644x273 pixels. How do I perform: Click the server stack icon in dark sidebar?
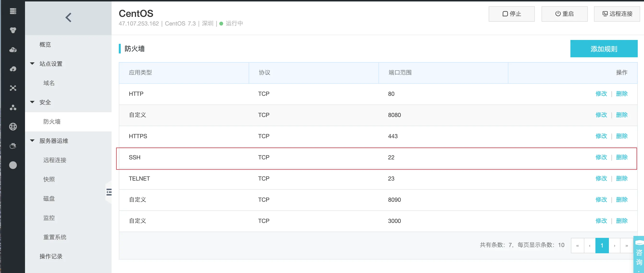click(13, 11)
